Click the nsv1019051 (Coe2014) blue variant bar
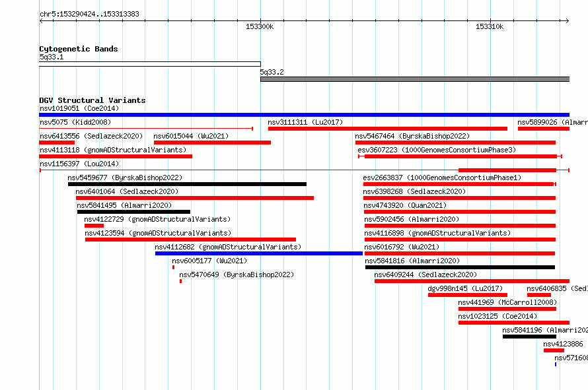 click(x=304, y=115)
